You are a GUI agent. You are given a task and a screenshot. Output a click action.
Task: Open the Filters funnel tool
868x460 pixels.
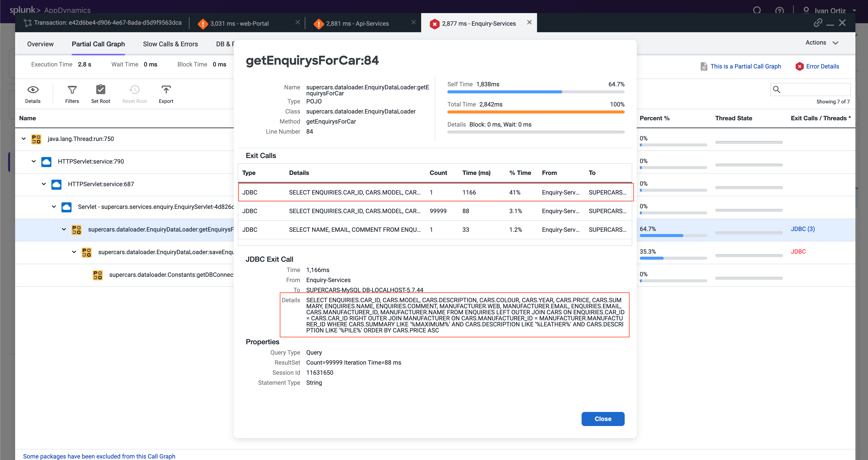(x=72, y=90)
